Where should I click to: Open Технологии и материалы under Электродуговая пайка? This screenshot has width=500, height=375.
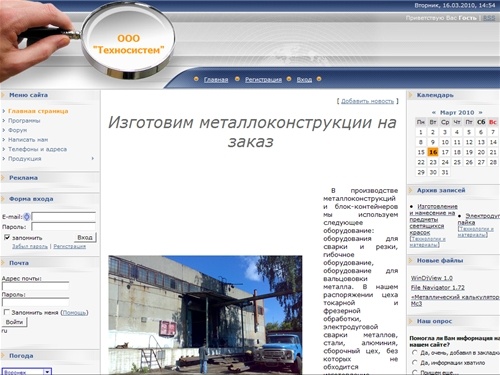coord(475,232)
